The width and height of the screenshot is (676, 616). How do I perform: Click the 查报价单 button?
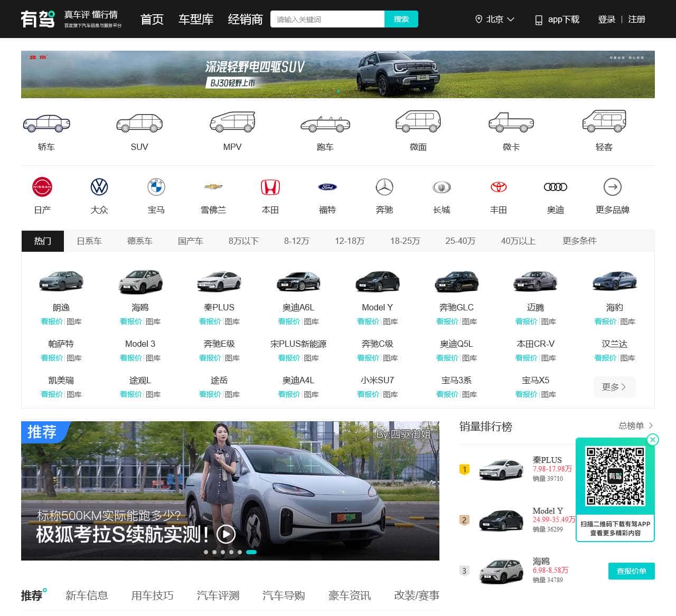pyautogui.click(x=632, y=571)
